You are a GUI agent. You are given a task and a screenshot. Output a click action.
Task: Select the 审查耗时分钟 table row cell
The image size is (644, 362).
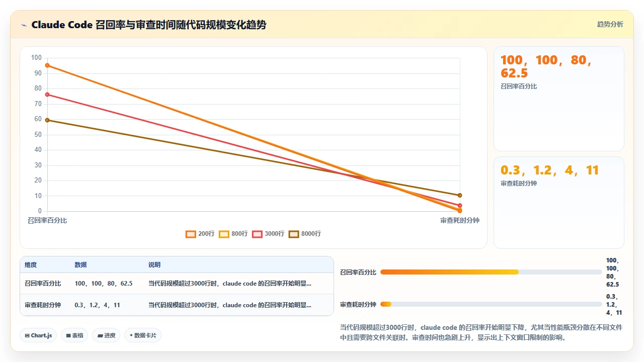coord(43,305)
